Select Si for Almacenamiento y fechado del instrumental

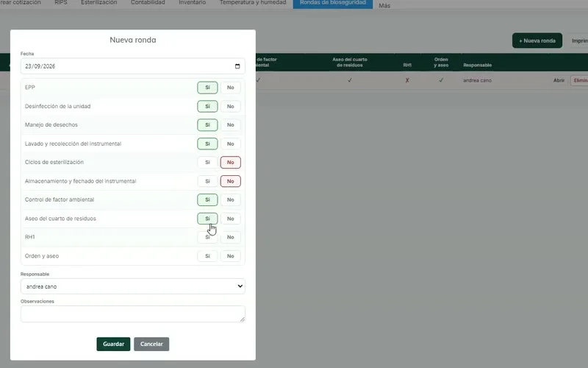(207, 181)
